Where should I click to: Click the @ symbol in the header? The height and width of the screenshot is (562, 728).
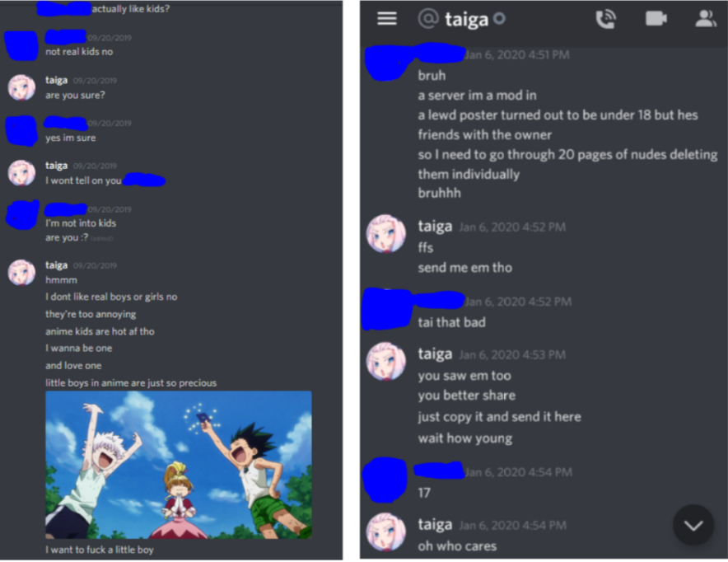click(x=428, y=19)
